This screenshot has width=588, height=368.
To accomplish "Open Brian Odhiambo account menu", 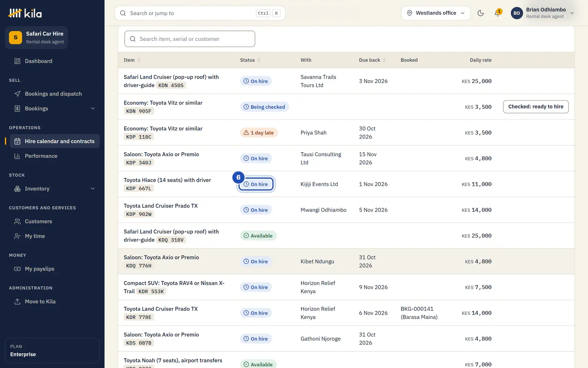I will click(543, 13).
